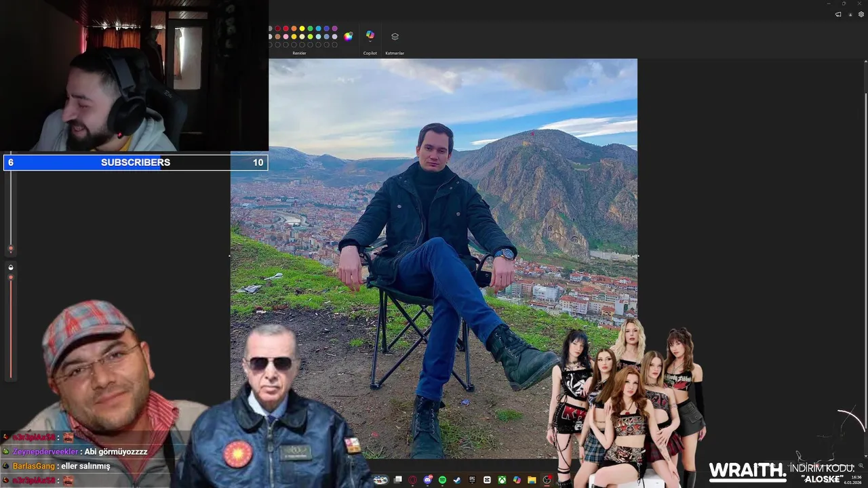Viewport: 868px width, 488px height.
Task: Pick the lavender color swatch
Action: click(335, 37)
